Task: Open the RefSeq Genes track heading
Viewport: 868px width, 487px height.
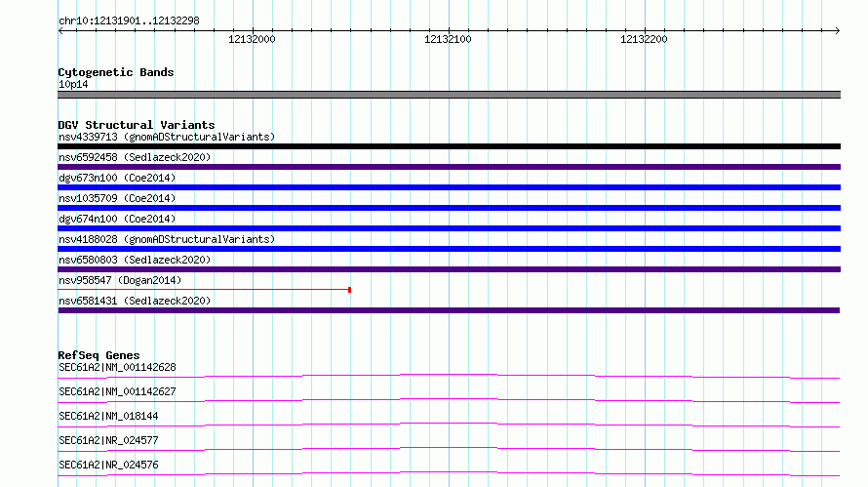Action: (99, 355)
